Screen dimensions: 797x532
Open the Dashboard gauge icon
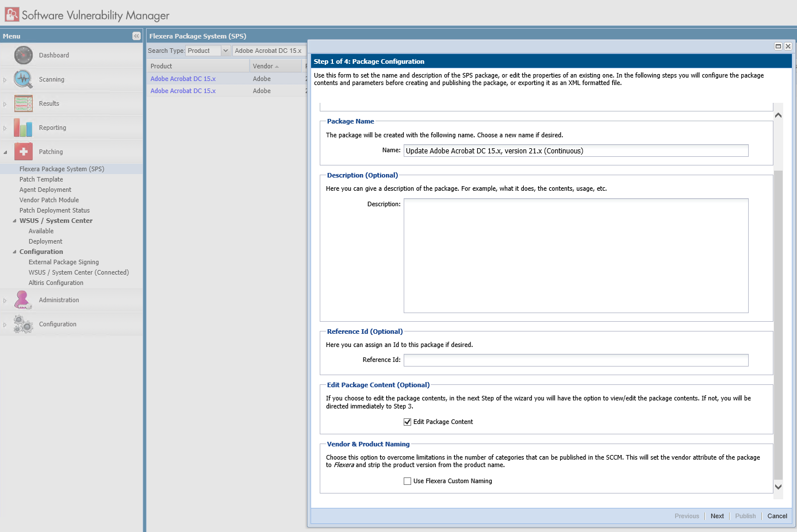click(x=24, y=55)
